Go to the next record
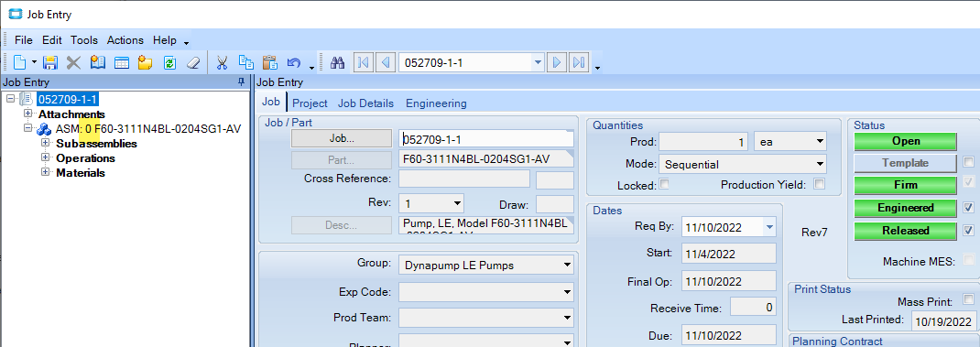980x347 pixels. [x=556, y=62]
